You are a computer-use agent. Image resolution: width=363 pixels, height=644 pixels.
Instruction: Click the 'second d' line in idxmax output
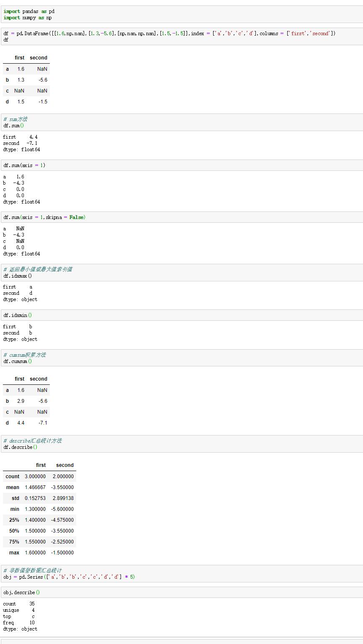[x=18, y=293]
